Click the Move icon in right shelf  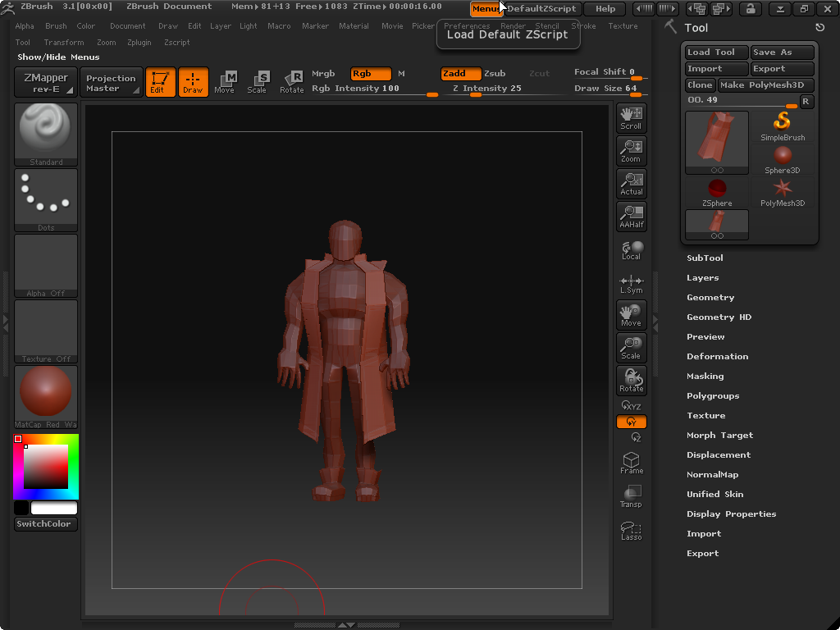(631, 315)
